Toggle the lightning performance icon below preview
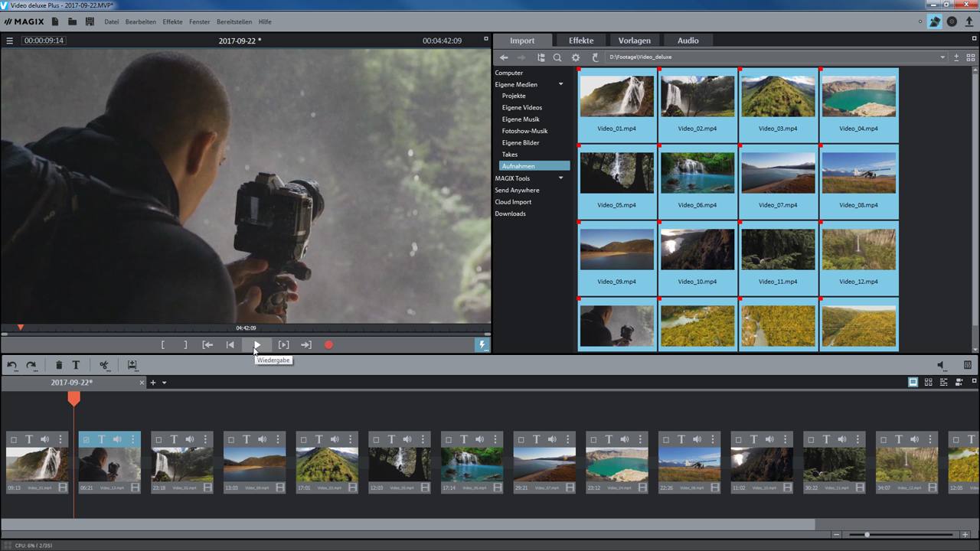980x551 pixels. click(482, 345)
